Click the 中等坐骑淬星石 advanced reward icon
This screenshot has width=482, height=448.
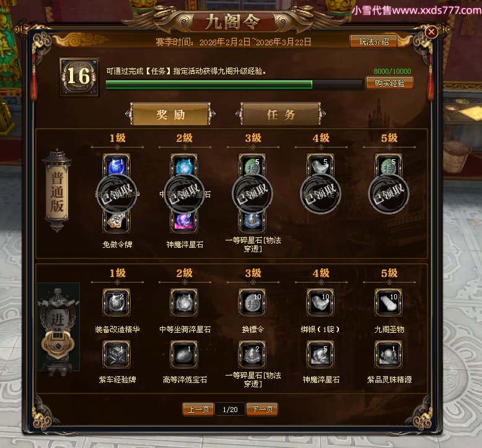tap(184, 302)
